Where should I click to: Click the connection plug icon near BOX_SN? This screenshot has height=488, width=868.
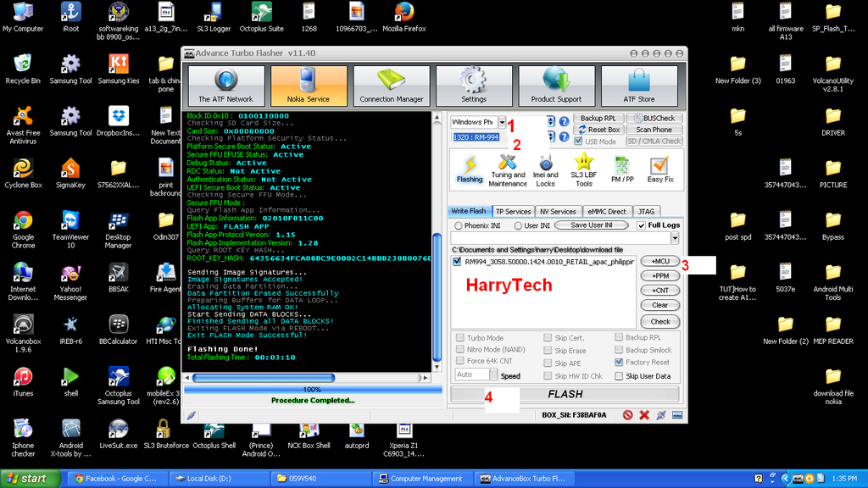click(x=661, y=415)
